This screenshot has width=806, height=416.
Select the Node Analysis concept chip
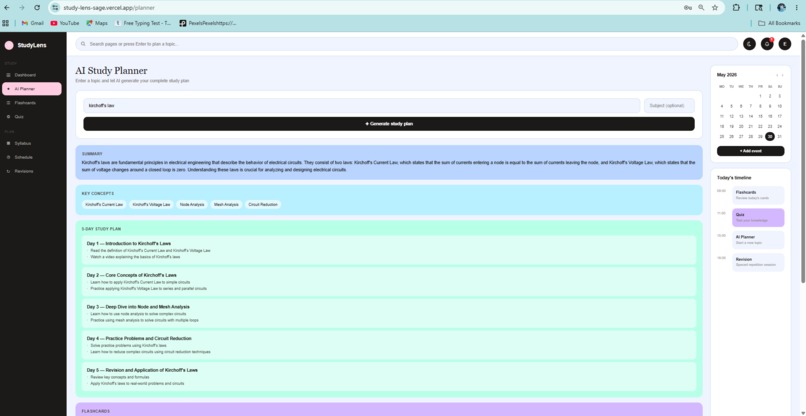(x=192, y=205)
